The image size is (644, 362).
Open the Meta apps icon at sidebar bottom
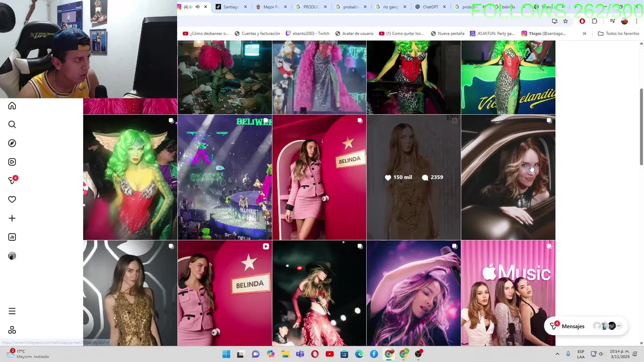(12, 330)
